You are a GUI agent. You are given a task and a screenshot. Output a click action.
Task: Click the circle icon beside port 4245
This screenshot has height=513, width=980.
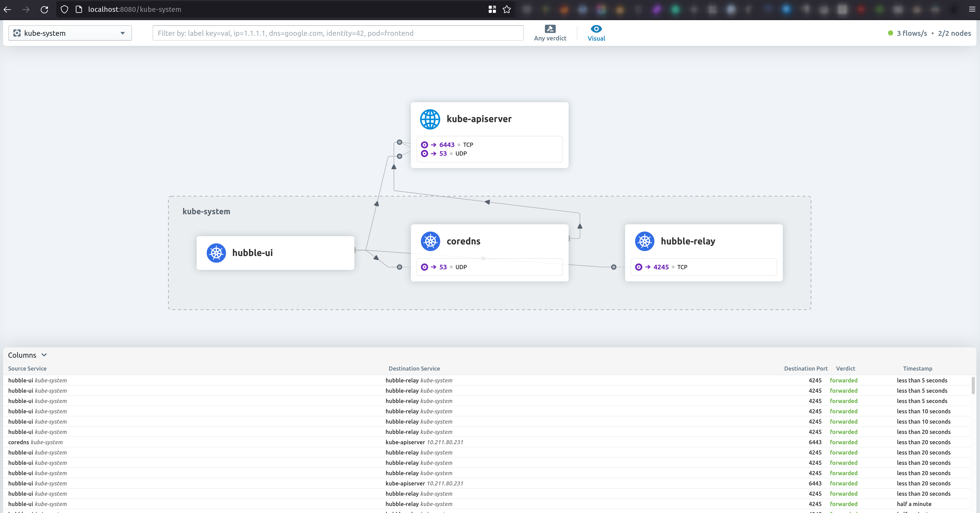pyautogui.click(x=639, y=267)
